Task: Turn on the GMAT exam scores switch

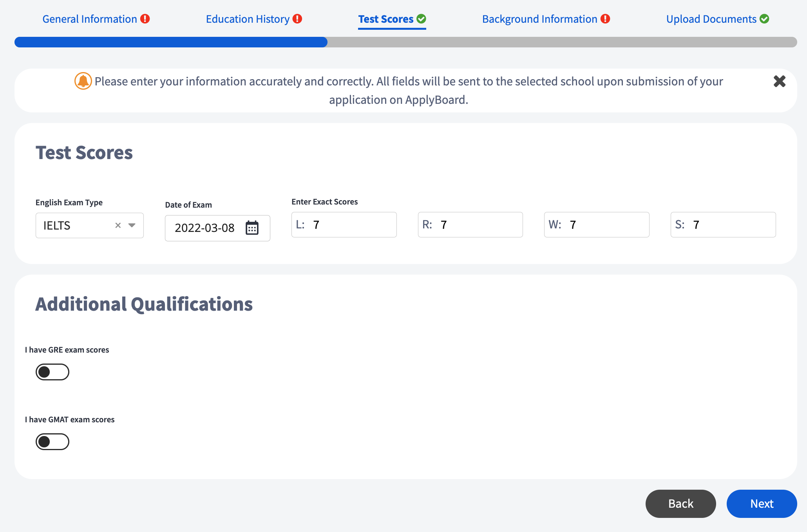Action: (52, 442)
